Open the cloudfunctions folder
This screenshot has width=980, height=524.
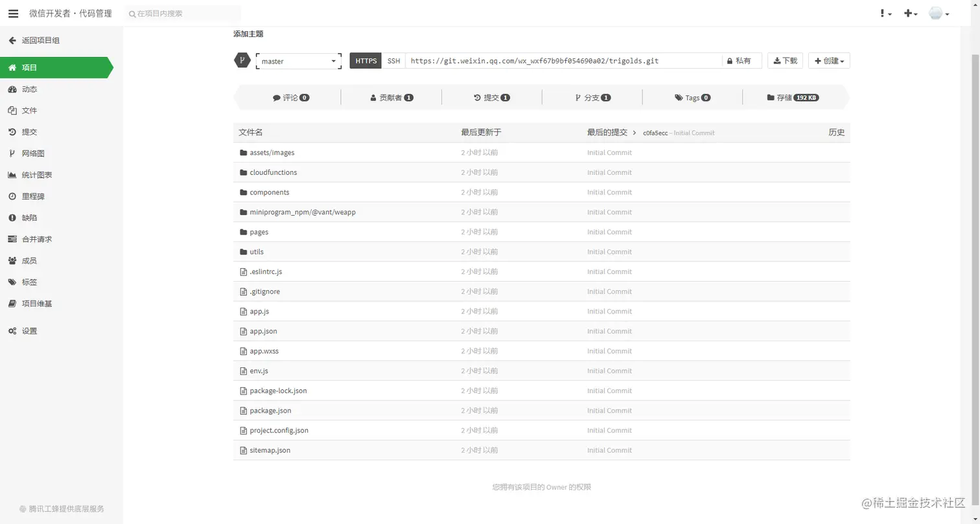click(x=274, y=172)
